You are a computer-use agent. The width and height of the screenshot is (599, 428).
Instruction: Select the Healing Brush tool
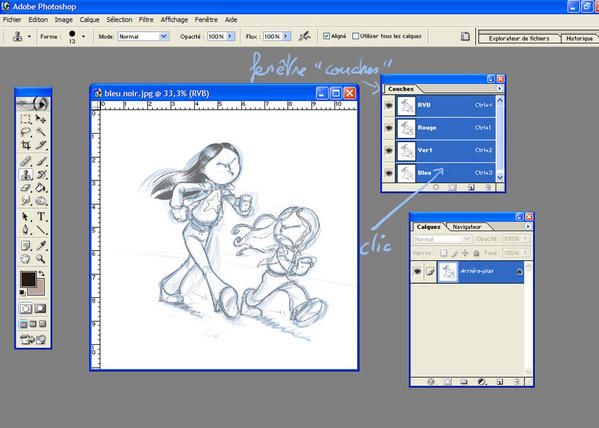click(25, 161)
